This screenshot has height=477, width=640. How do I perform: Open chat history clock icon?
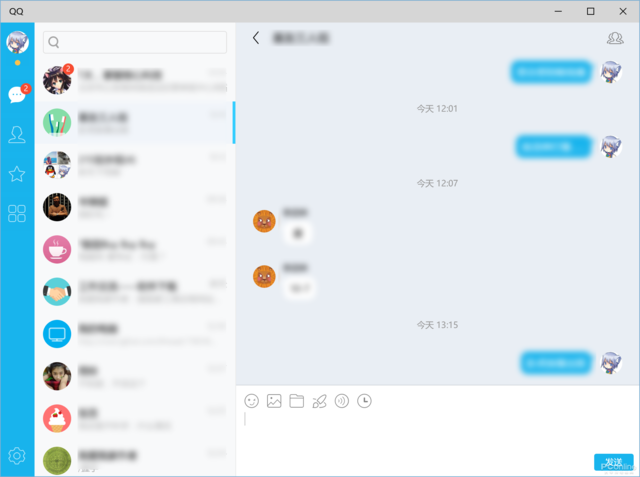(x=364, y=401)
